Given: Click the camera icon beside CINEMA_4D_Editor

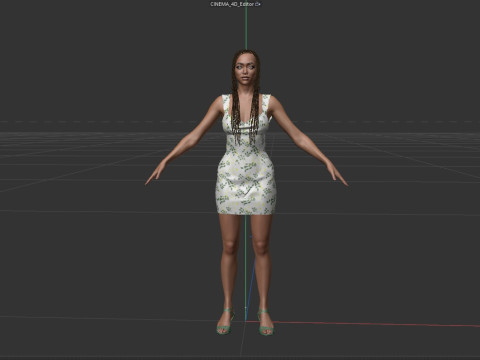Looking at the screenshot, I should pos(258,4).
